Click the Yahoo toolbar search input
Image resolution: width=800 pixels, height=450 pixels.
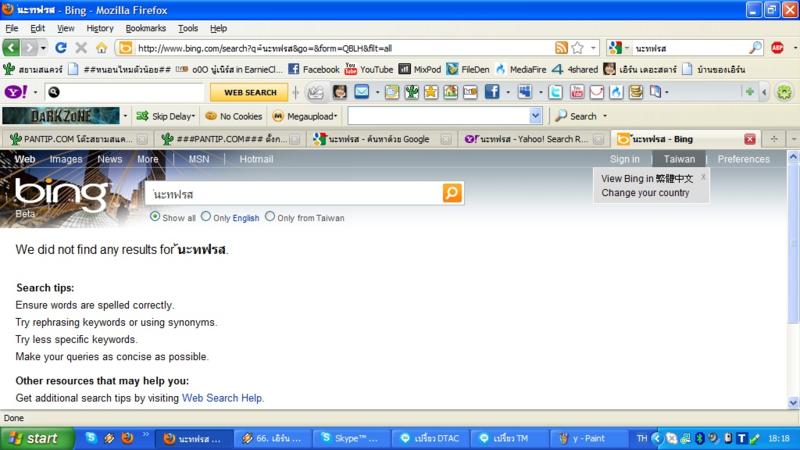tap(126, 92)
